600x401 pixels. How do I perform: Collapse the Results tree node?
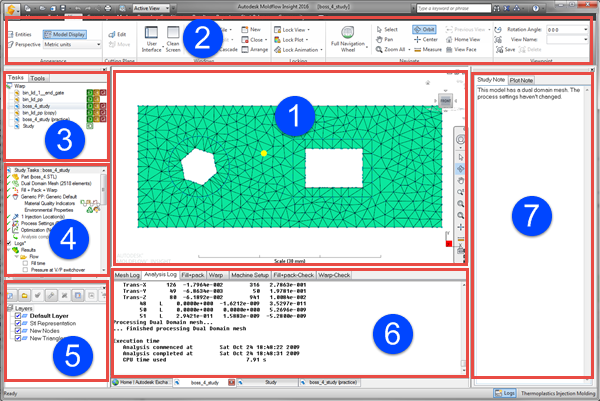9,250
